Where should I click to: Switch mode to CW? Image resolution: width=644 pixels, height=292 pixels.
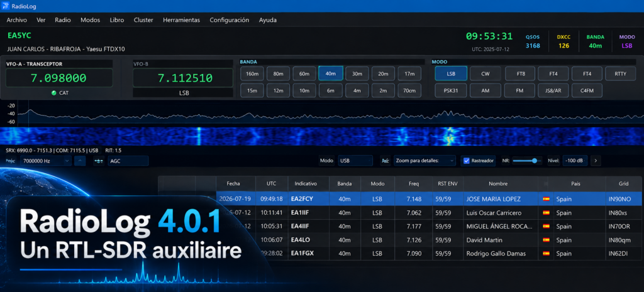pos(486,73)
